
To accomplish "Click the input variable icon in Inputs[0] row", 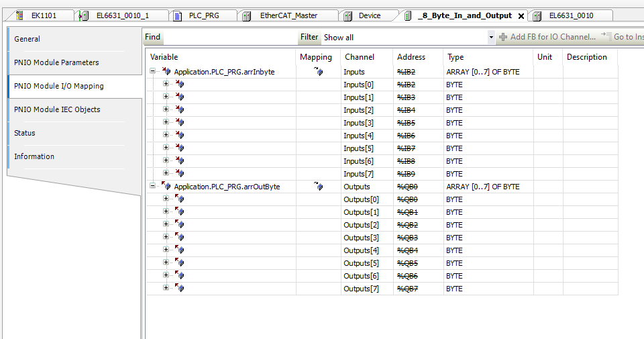I will click(x=180, y=85).
